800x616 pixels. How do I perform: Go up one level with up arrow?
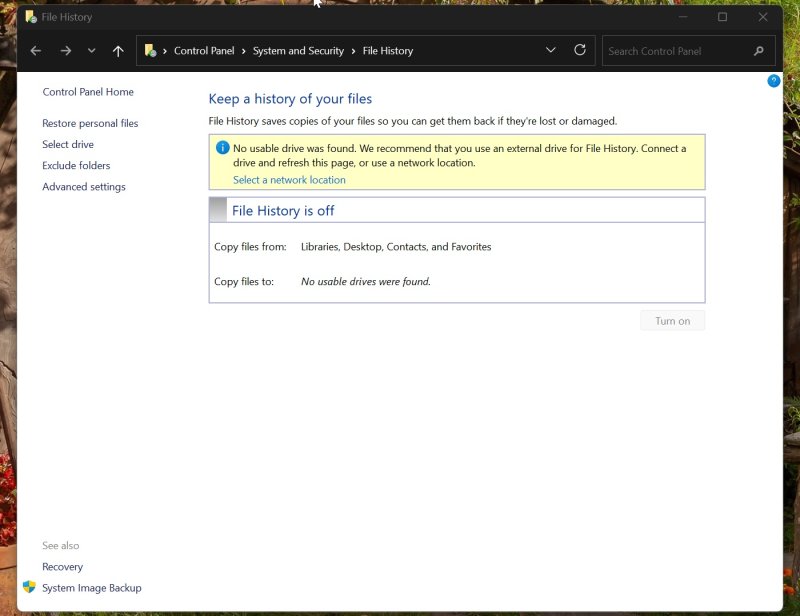[x=118, y=51]
